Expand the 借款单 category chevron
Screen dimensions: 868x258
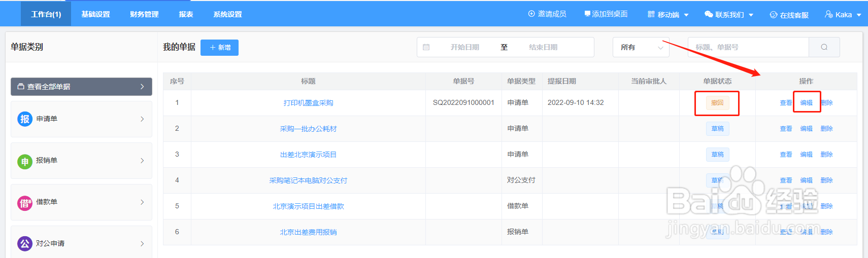(142, 202)
